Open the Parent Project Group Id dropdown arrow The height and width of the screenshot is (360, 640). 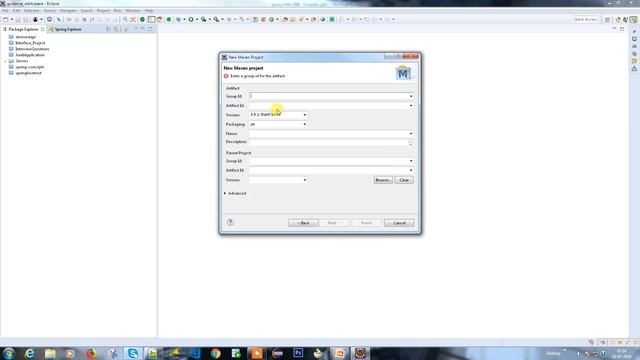(411, 161)
